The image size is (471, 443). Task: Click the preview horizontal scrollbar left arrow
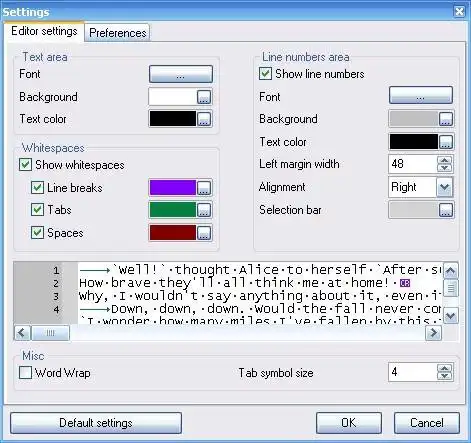click(22, 333)
